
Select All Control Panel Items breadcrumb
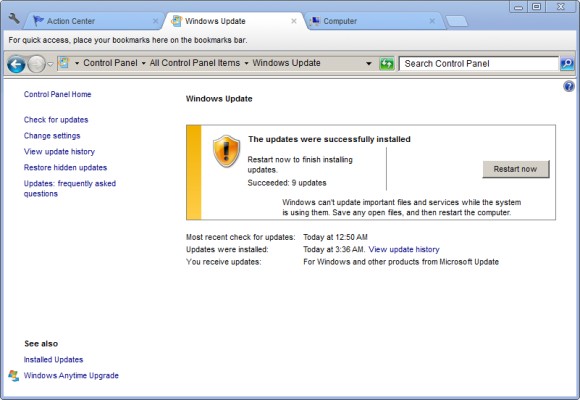pos(195,63)
